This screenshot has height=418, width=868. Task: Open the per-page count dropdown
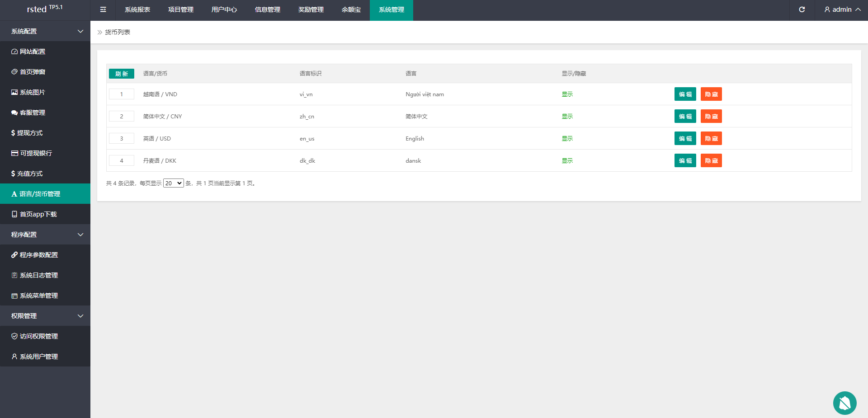(x=173, y=183)
